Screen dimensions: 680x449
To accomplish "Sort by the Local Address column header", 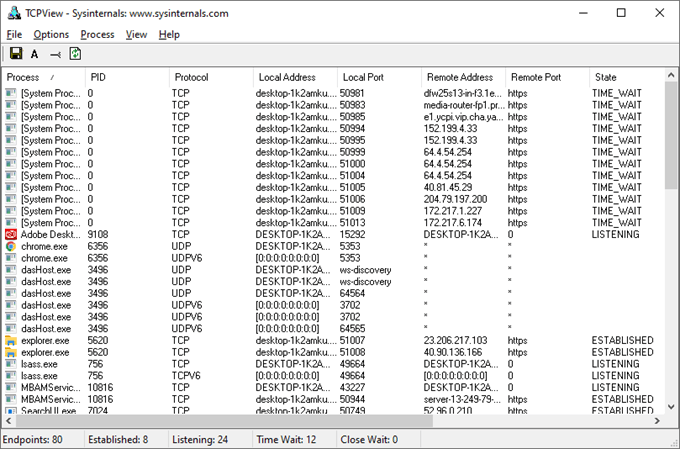I will [295, 77].
